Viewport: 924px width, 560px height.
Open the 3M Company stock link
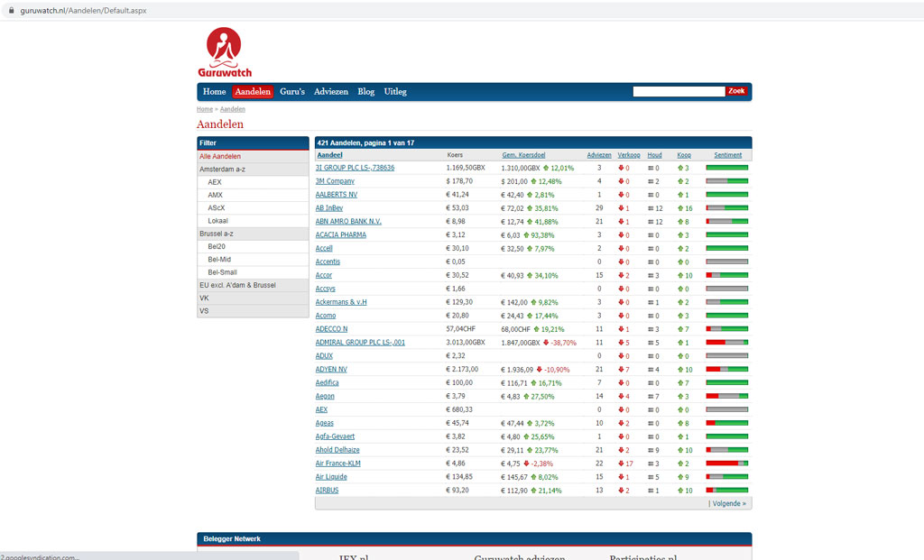point(335,181)
